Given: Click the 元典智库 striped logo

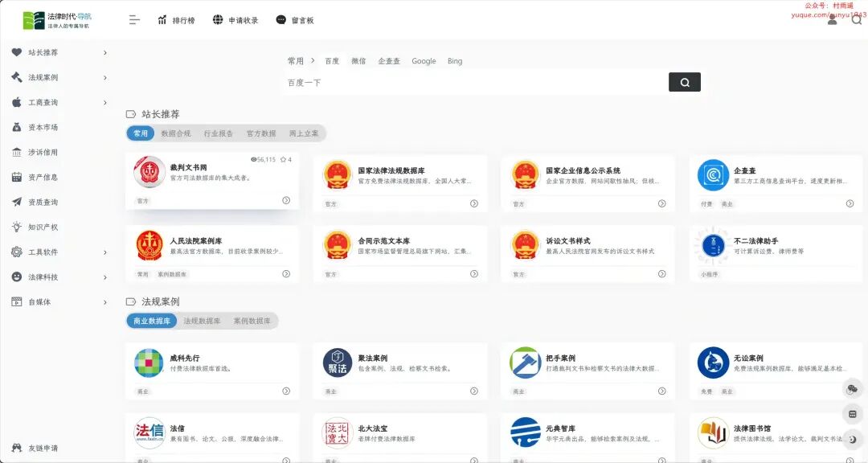Looking at the screenshot, I should click(x=525, y=432).
